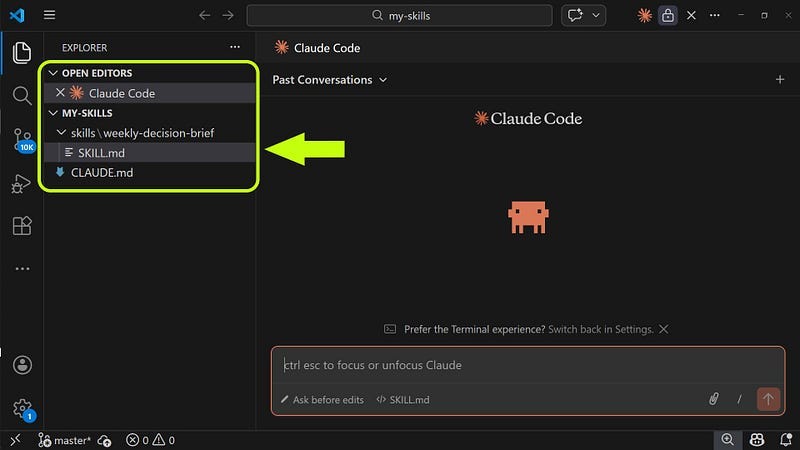Open the Extensions view
The width and height of the screenshot is (800, 450).
[21, 226]
